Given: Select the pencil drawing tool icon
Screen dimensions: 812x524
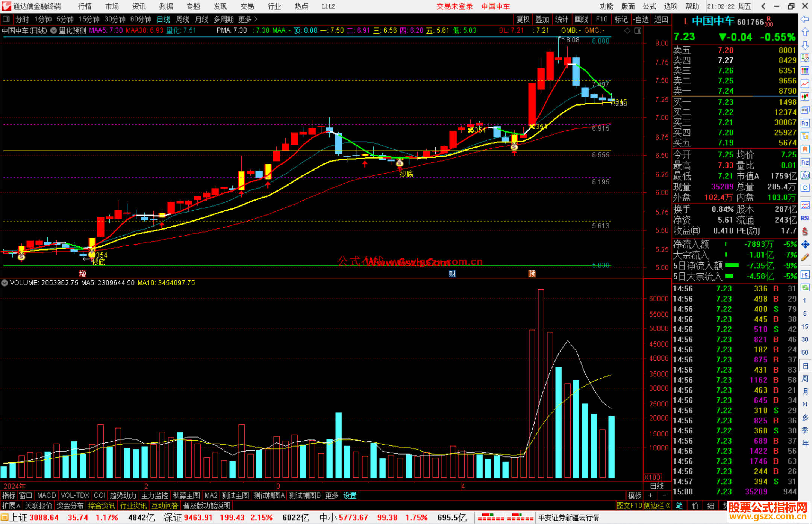Looking at the screenshot, I should pos(805,257).
